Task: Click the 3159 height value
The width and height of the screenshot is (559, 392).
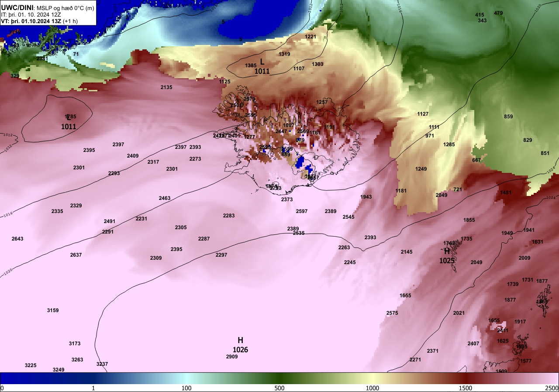Action: click(x=53, y=310)
